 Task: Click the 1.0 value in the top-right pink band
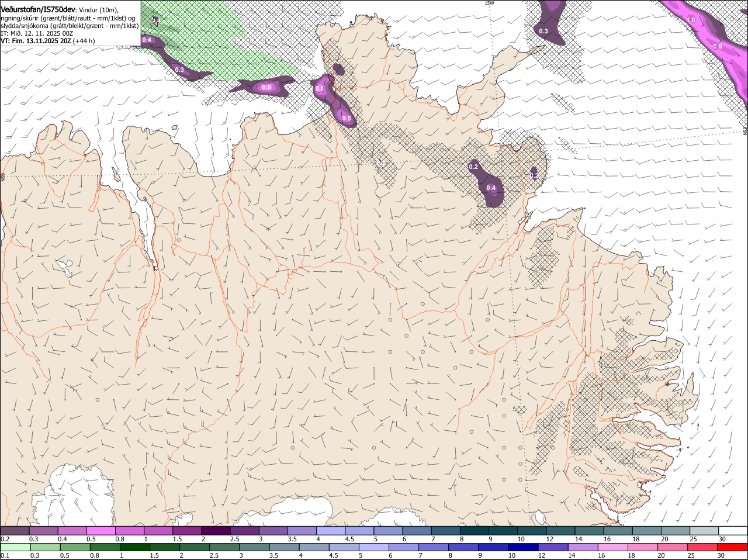point(691,20)
